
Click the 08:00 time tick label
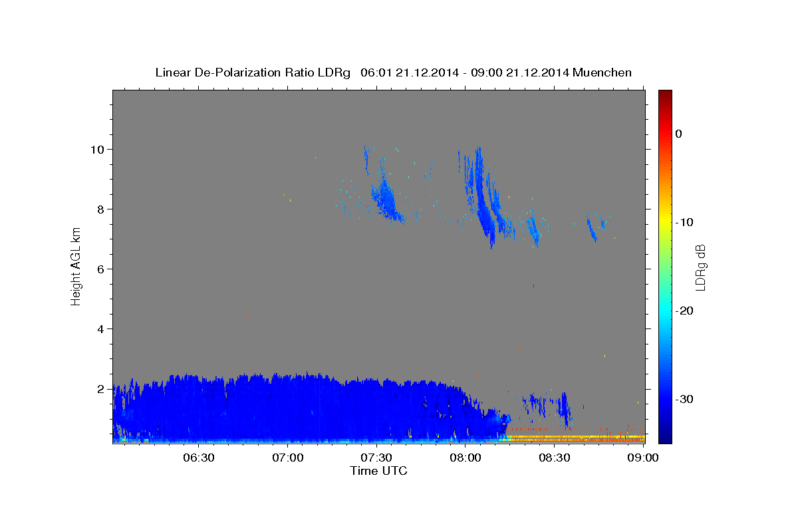465,458
